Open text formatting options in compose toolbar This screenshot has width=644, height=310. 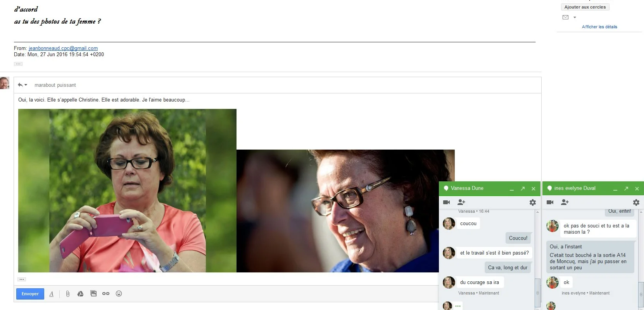pos(52,294)
